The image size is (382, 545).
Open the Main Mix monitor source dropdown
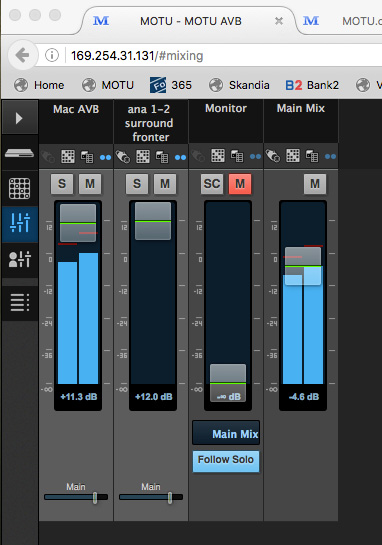[226, 433]
